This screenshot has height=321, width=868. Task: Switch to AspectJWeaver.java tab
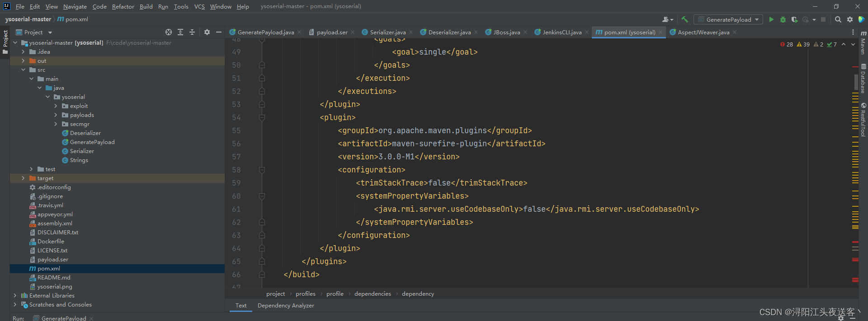[703, 32]
